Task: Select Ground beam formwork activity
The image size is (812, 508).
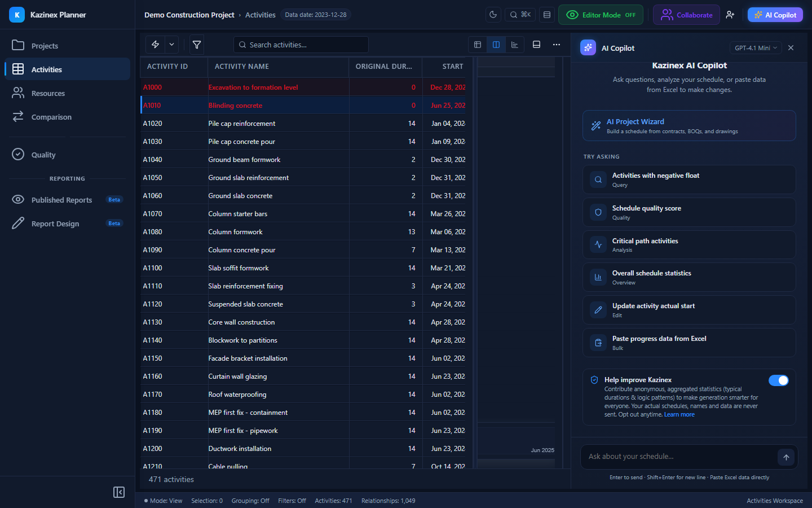Action: [304, 160]
